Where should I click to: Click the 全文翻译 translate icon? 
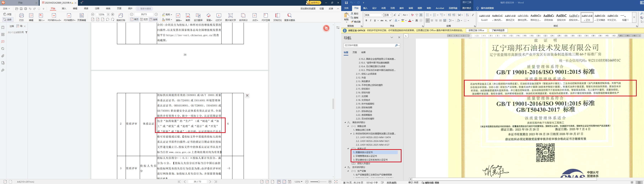[198, 17]
